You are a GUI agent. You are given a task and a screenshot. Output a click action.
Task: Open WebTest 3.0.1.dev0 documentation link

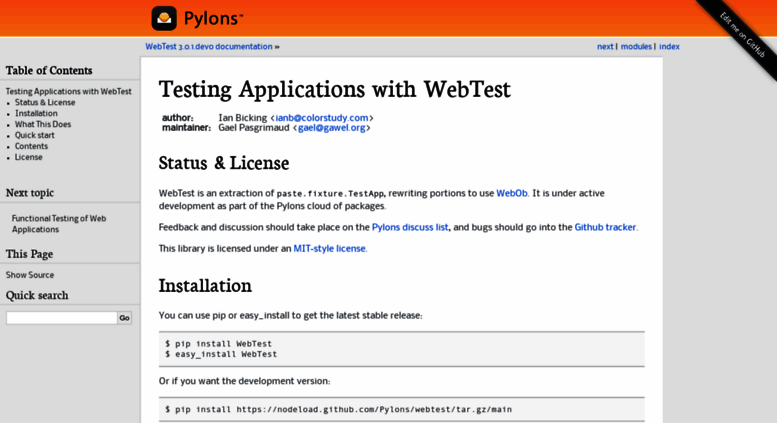click(x=209, y=47)
